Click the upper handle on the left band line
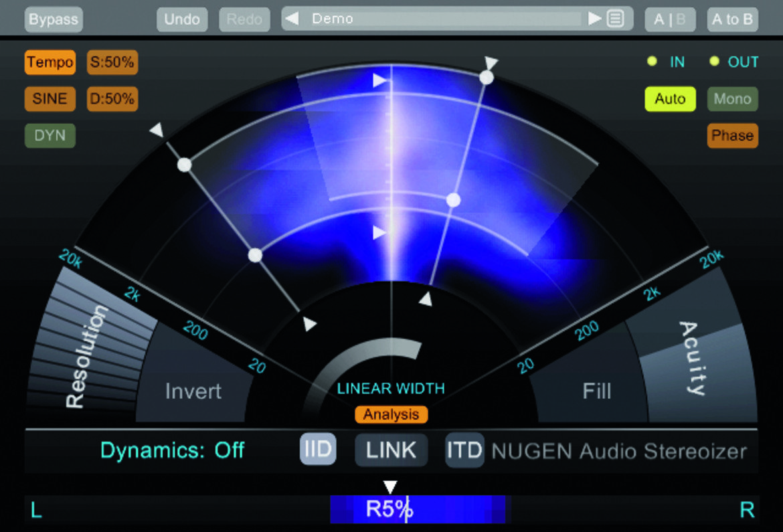The height and width of the screenshot is (532, 783). click(184, 165)
